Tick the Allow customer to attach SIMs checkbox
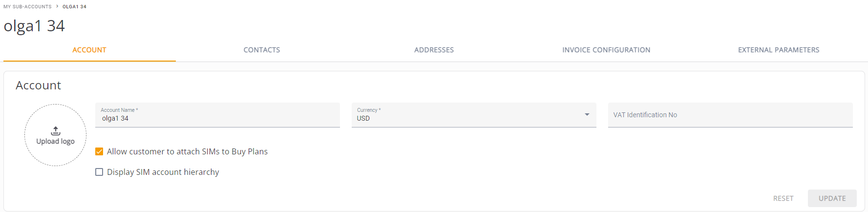The width and height of the screenshot is (868, 212). click(x=99, y=151)
